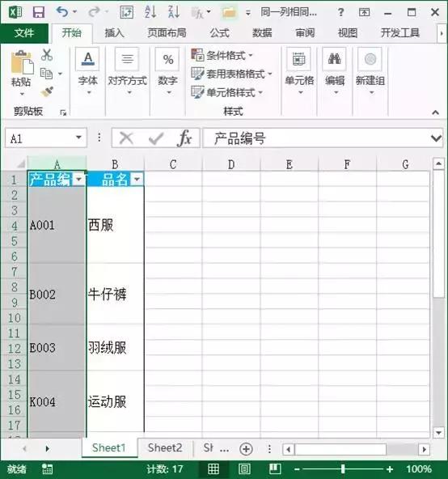Click the Font (字体) icon
This screenshot has width=448, height=479.
pos(87,59)
